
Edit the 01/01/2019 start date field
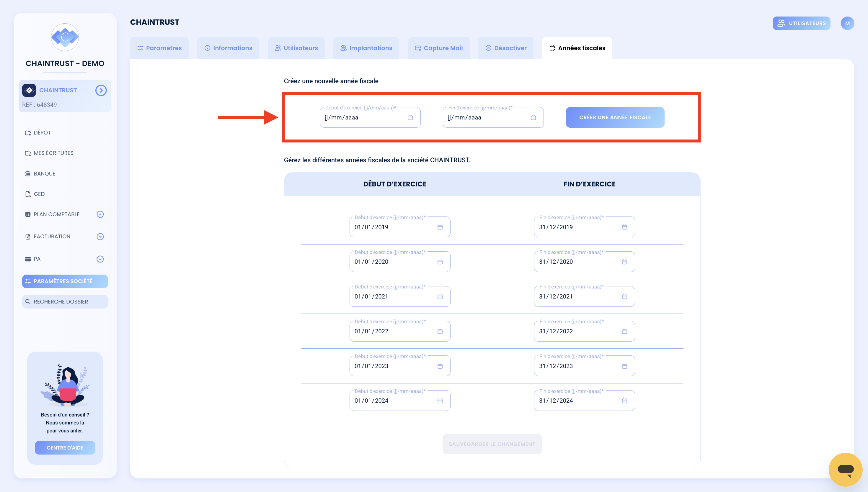pos(400,227)
